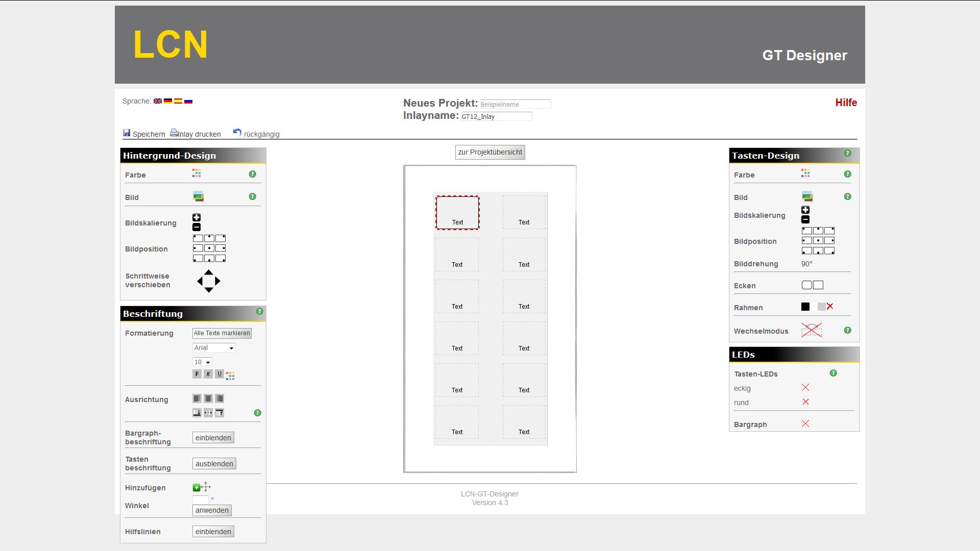The height and width of the screenshot is (551, 980).
Task: Set background image position to bottom-right
Action: tap(220, 258)
